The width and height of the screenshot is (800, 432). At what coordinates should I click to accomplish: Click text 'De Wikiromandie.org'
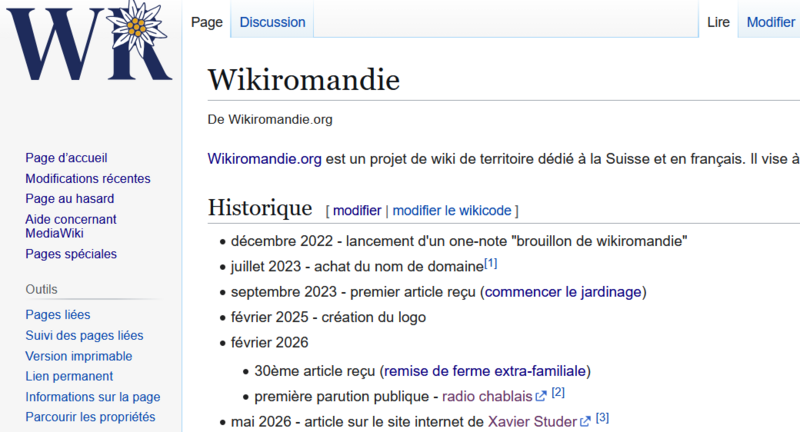tap(270, 119)
